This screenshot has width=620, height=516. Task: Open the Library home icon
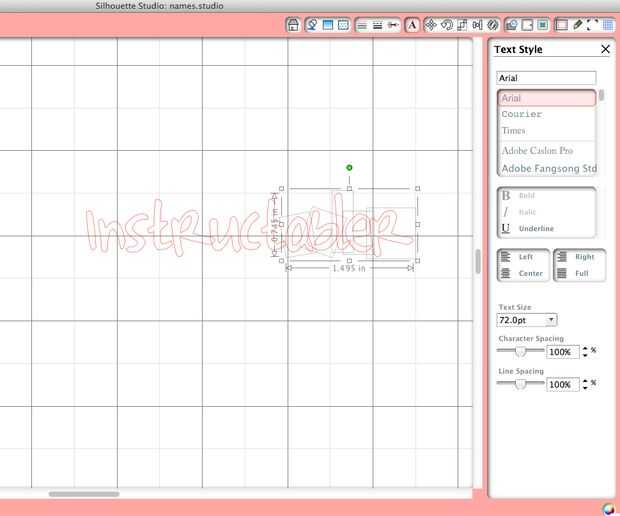pos(293,25)
